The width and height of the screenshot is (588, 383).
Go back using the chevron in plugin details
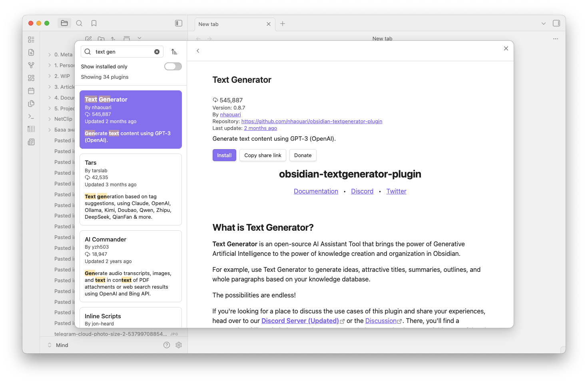(x=198, y=51)
